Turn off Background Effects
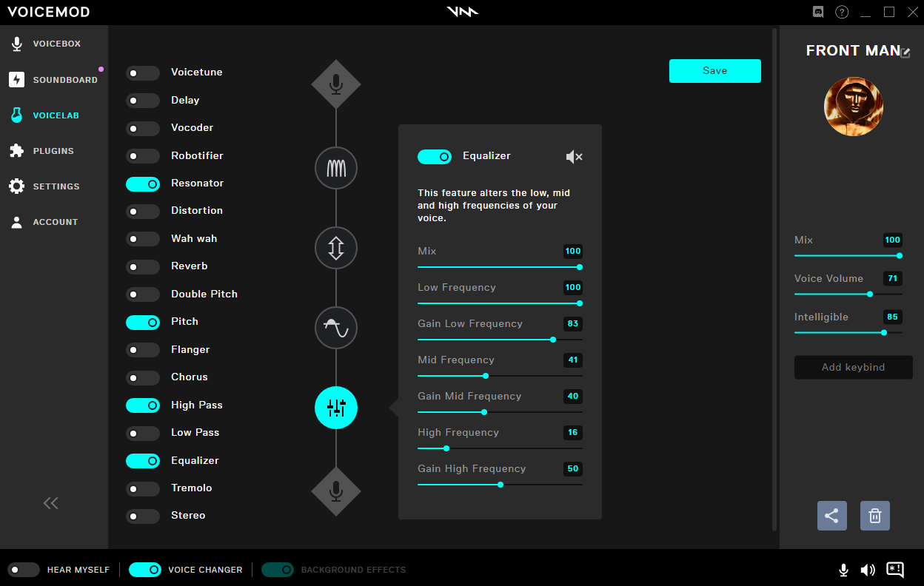Image resolution: width=924 pixels, height=586 pixels. (x=278, y=570)
